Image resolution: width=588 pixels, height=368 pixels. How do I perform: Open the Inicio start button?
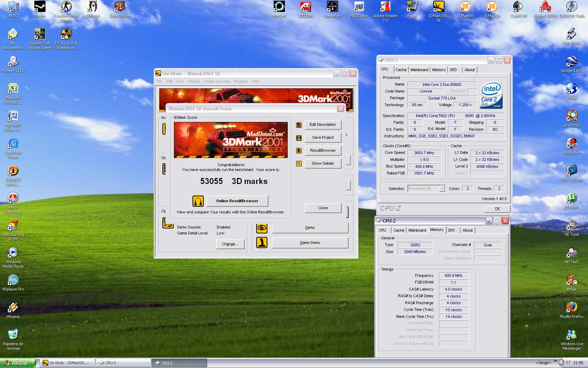point(17,363)
